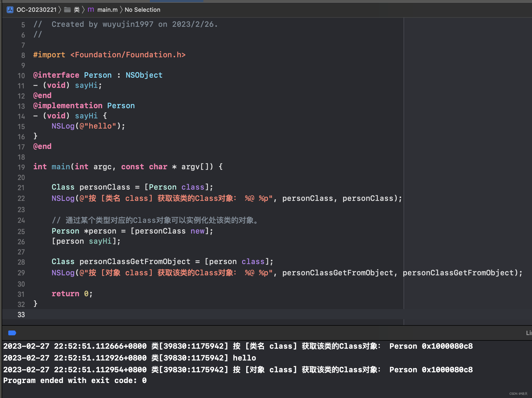Click the hello console output line

[244, 358]
